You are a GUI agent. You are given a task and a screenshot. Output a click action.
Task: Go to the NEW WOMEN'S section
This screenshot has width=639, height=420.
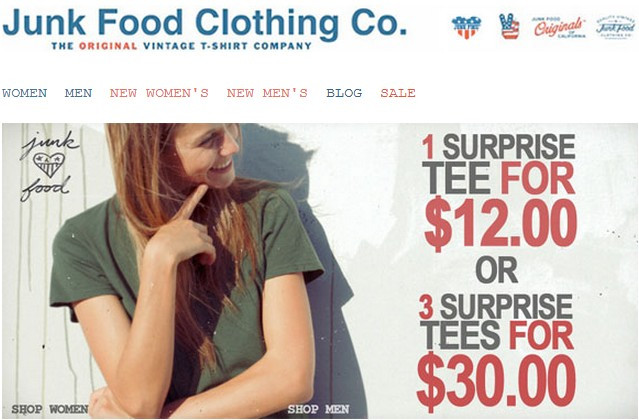[159, 93]
